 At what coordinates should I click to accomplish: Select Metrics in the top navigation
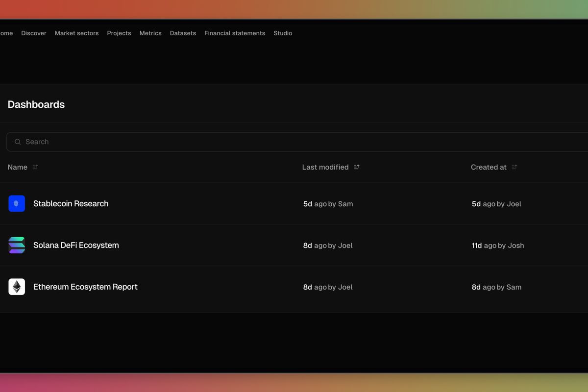pos(150,33)
